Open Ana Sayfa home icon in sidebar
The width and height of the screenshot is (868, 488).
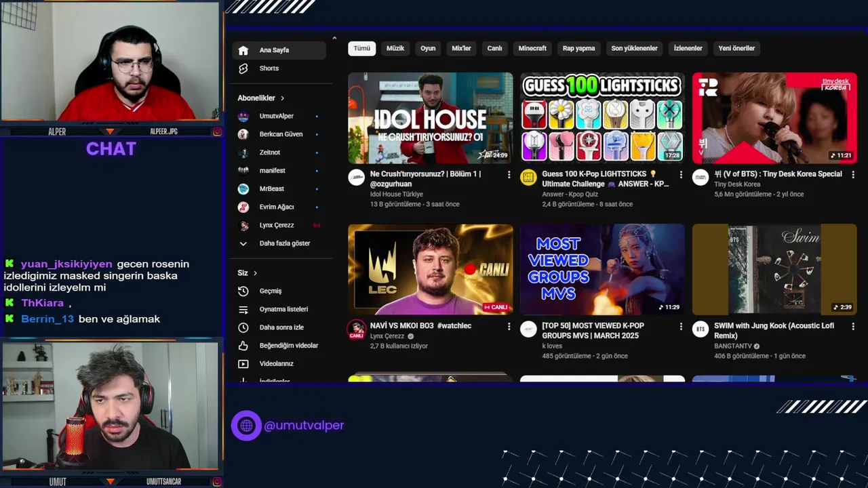(x=243, y=50)
